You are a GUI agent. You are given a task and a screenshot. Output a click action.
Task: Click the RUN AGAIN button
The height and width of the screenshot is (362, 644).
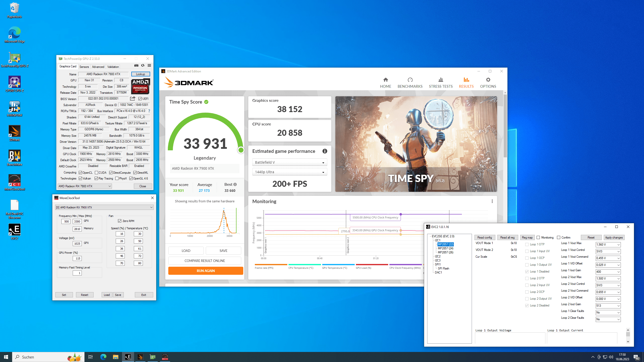coord(206,271)
